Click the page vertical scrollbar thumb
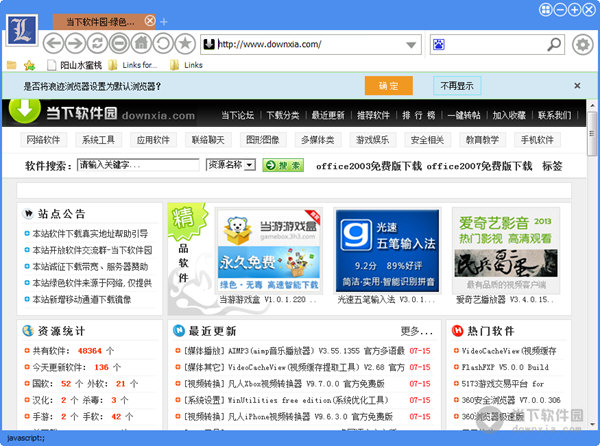Viewport: 600px width, 446px height. [592, 133]
